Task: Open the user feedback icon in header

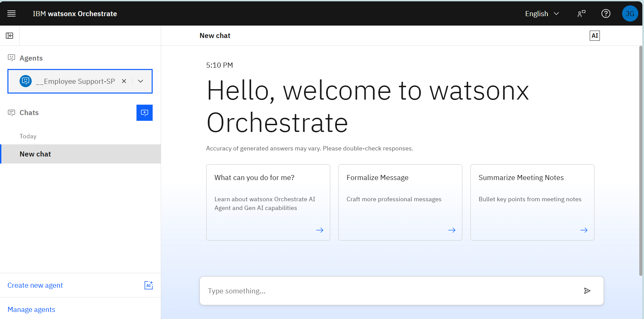Action: 581,13
